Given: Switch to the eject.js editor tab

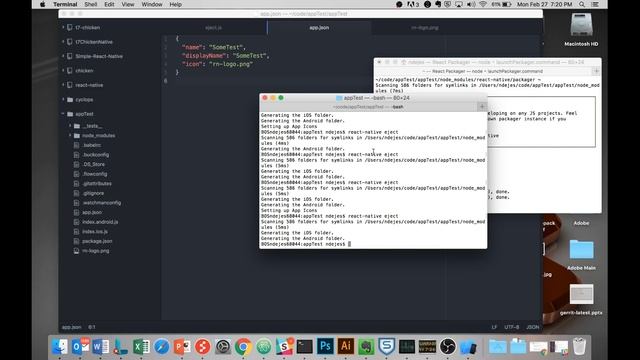Looking at the screenshot, I should point(213,28).
